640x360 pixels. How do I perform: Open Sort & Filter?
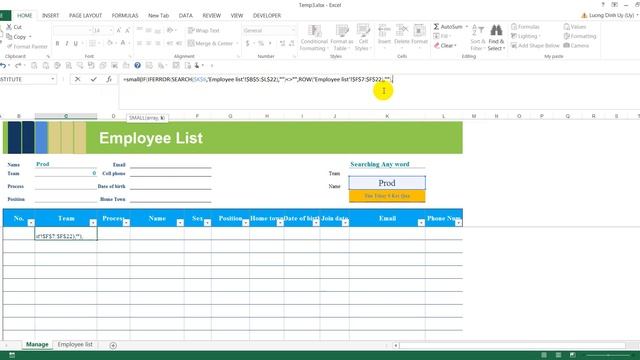pos(478,38)
